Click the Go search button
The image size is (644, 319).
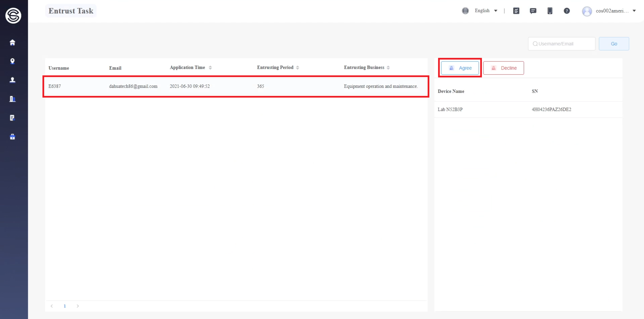point(614,44)
